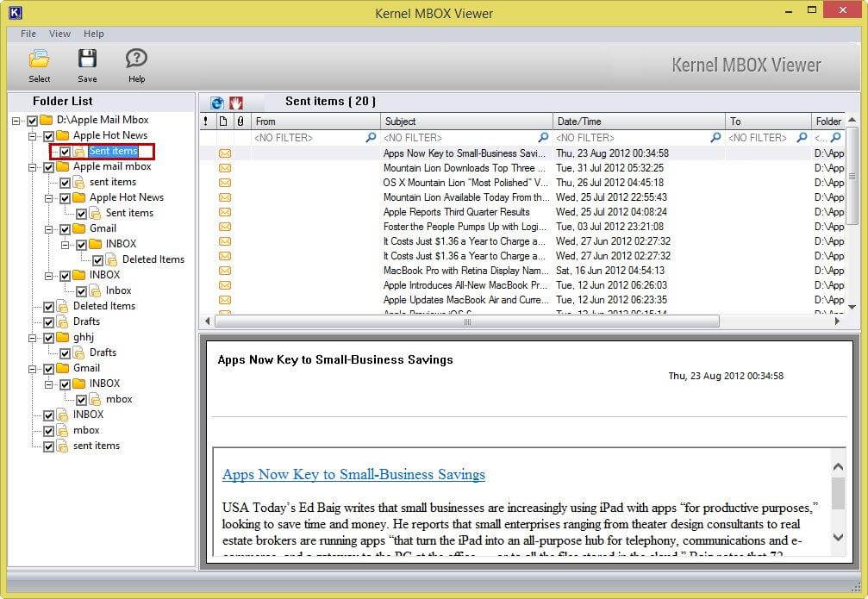Toggle the Apple mail mbox checkbox
Image resolution: width=868 pixels, height=599 pixels.
49,166
